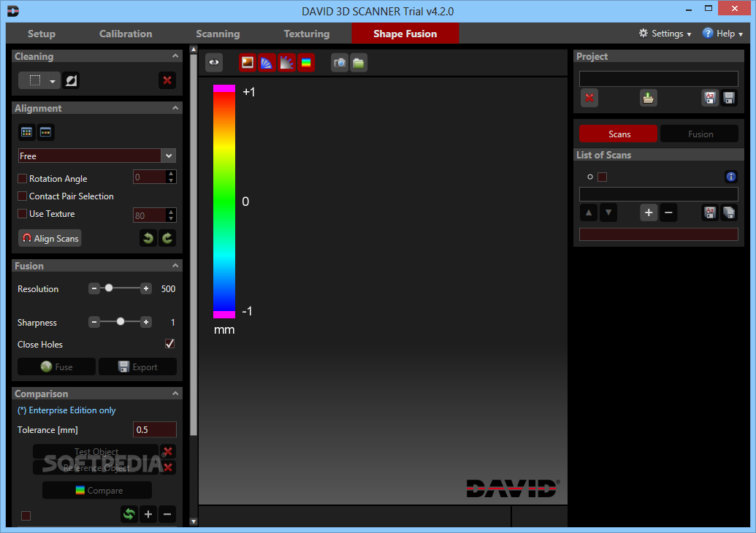756x533 pixels.
Task: Remove a scan with the minus button
Action: [668, 212]
